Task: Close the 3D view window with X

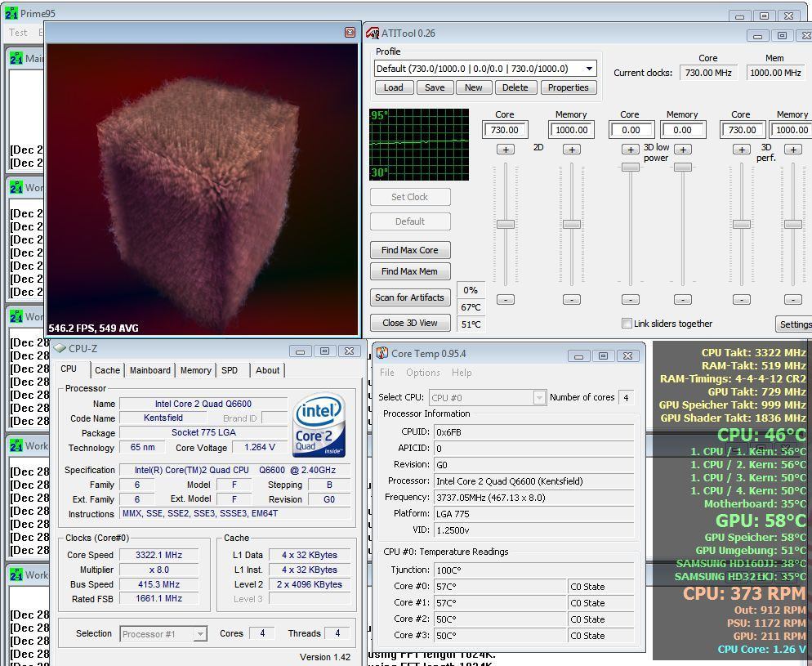Action: pos(350,33)
